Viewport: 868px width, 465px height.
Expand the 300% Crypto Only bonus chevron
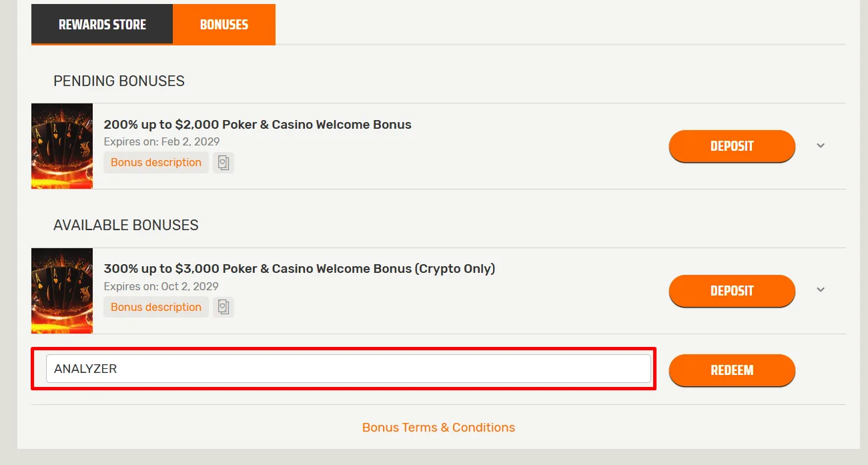click(821, 290)
